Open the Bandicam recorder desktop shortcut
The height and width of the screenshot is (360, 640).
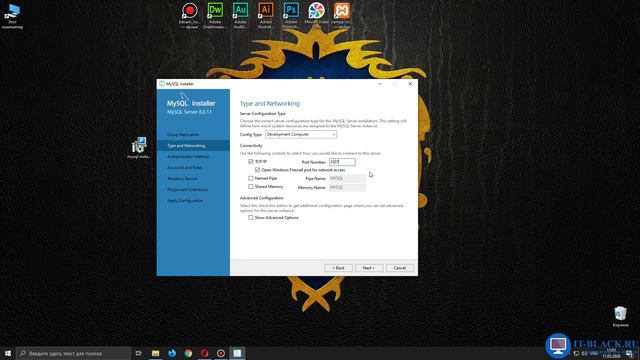[x=189, y=15]
